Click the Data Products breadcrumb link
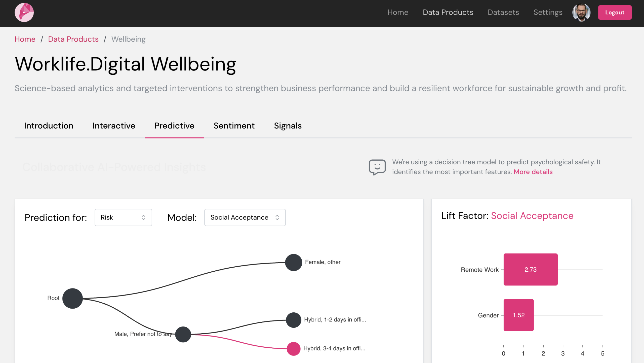The image size is (644, 363). coord(73,39)
